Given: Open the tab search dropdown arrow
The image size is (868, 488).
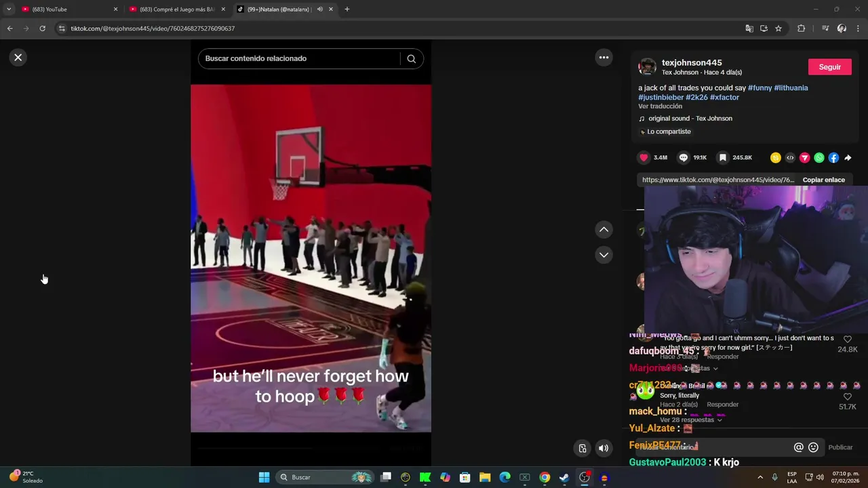Looking at the screenshot, I should (x=8, y=9).
